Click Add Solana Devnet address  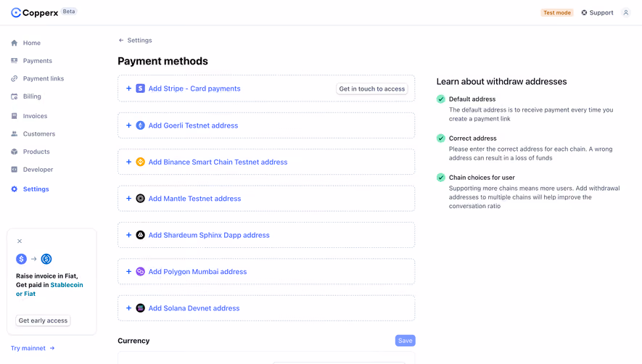(194, 308)
